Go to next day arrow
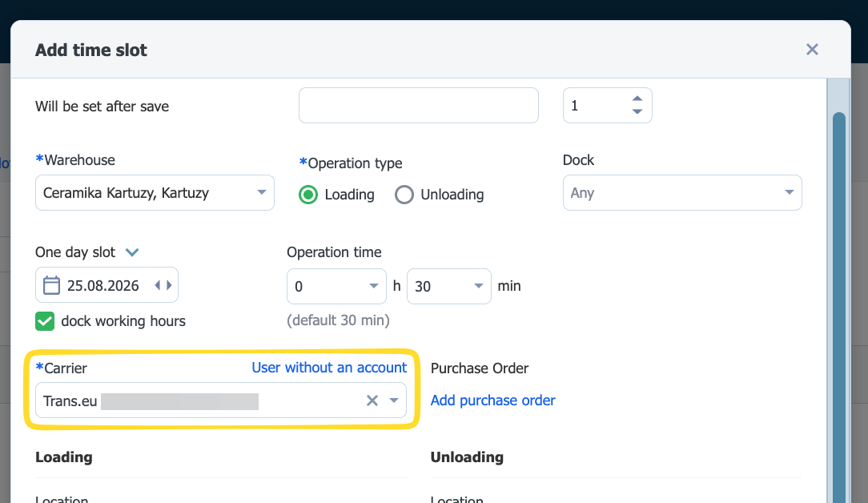868x503 pixels. [x=169, y=285]
